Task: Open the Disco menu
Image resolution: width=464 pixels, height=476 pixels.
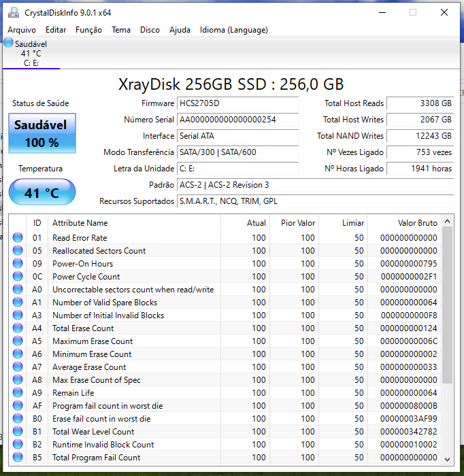Action: (x=150, y=30)
